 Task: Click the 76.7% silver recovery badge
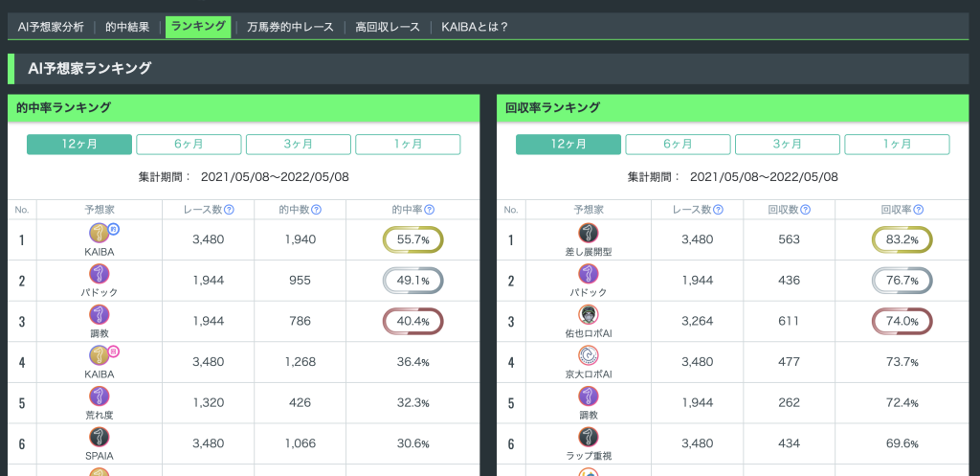click(902, 281)
